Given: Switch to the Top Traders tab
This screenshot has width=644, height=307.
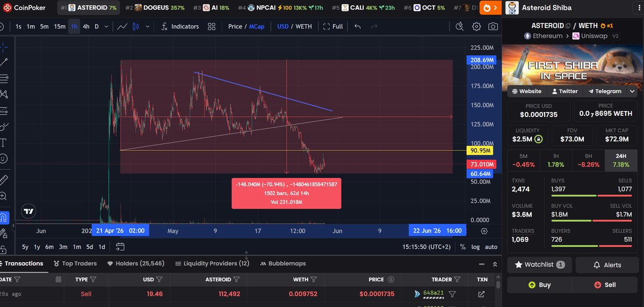Looking at the screenshot, I should (x=76, y=264).
